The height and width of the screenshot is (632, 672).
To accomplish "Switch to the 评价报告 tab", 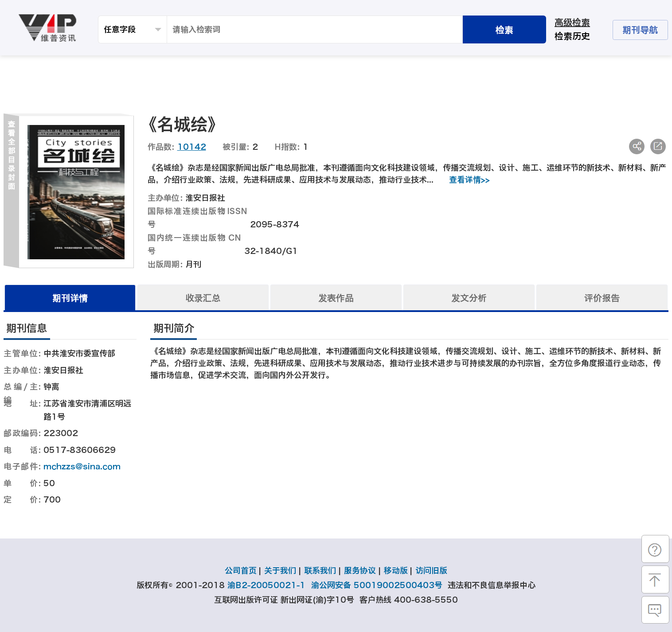I will (x=602, y=298).
